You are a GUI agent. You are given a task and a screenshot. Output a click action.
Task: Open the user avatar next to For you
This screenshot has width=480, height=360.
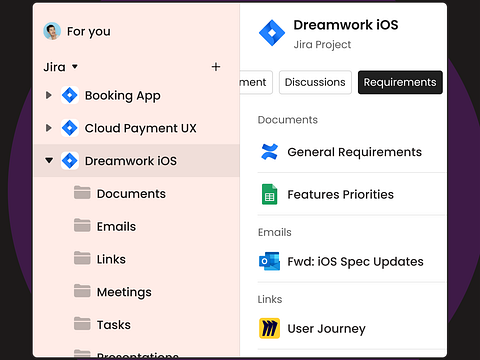(52, 31)
